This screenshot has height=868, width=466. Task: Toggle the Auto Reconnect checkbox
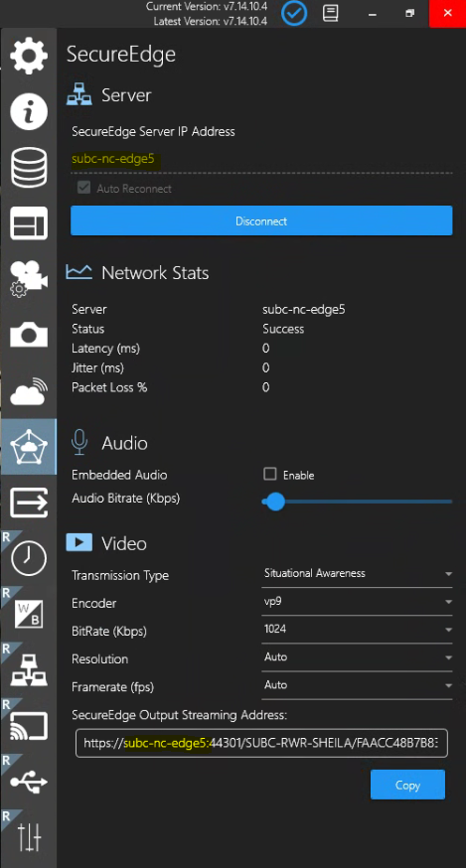(x=83, y=188)
